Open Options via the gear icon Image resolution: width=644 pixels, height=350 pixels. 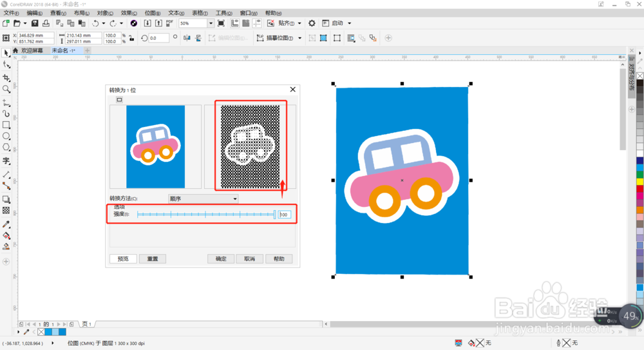tap(312, 23)
